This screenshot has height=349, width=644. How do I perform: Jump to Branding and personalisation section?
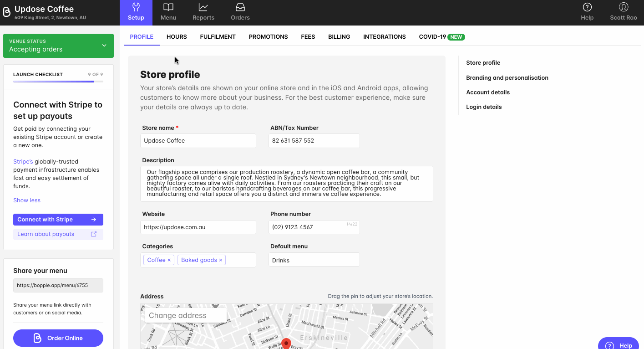tap(507, 78)
